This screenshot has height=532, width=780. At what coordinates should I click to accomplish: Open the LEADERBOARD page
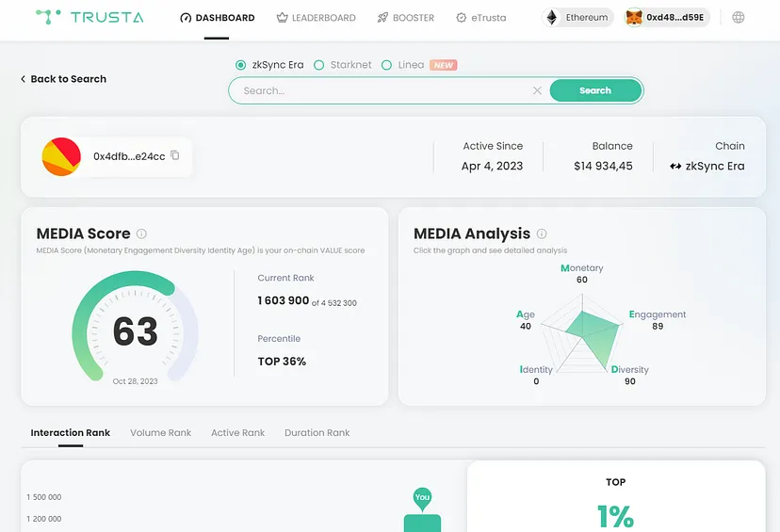pyautogui.click(x=317, y=18)
